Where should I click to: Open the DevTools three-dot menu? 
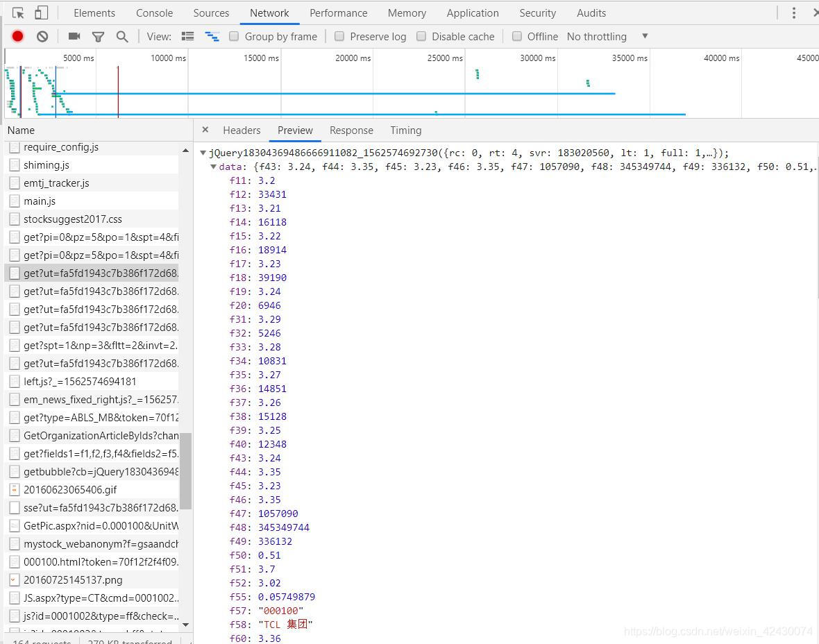point(793,13)
